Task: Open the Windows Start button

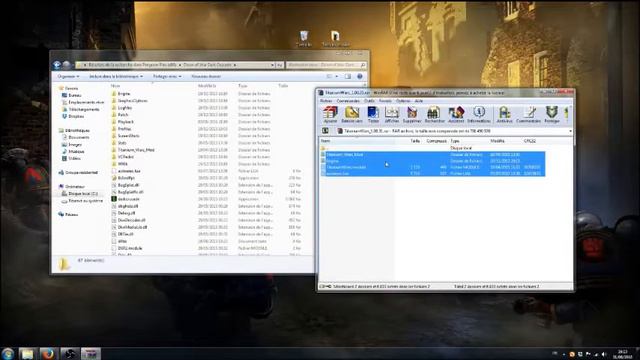Action: (x=7, y=353)
